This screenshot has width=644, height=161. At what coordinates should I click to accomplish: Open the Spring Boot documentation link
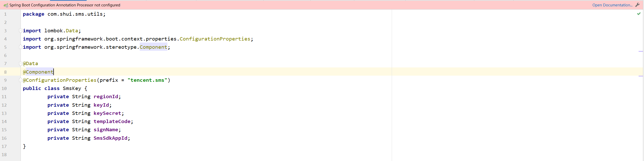point(612,5)
